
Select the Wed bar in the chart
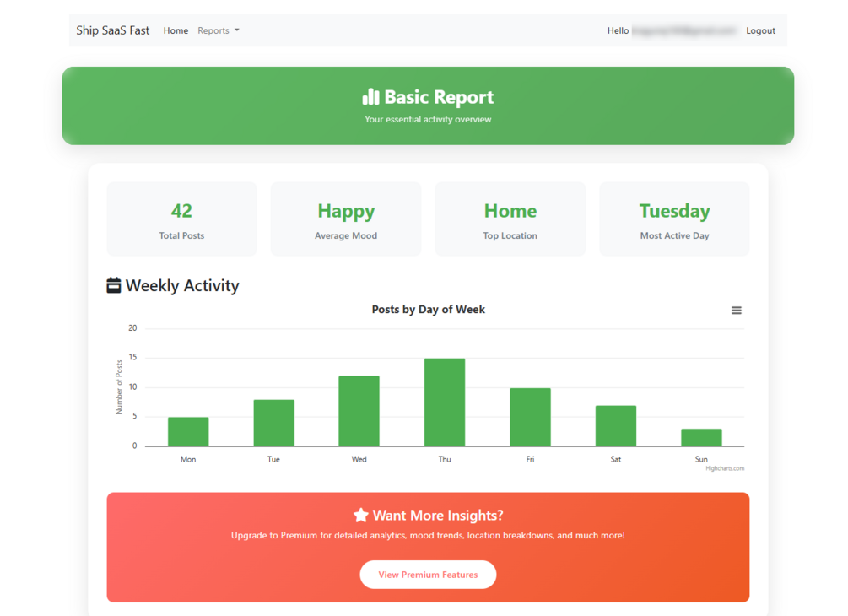[359, 411]
